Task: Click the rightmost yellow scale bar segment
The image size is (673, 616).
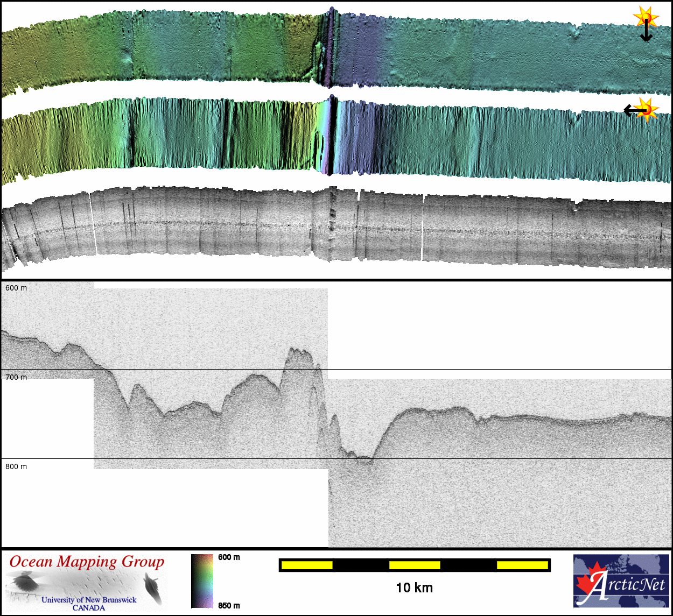Action: tap(522, 565)
